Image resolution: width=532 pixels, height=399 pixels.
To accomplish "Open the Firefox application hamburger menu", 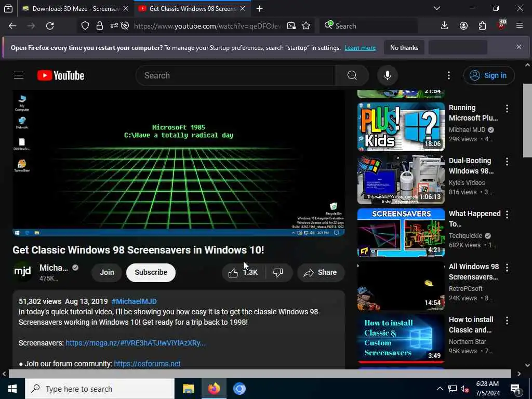I will pos(520,26).
